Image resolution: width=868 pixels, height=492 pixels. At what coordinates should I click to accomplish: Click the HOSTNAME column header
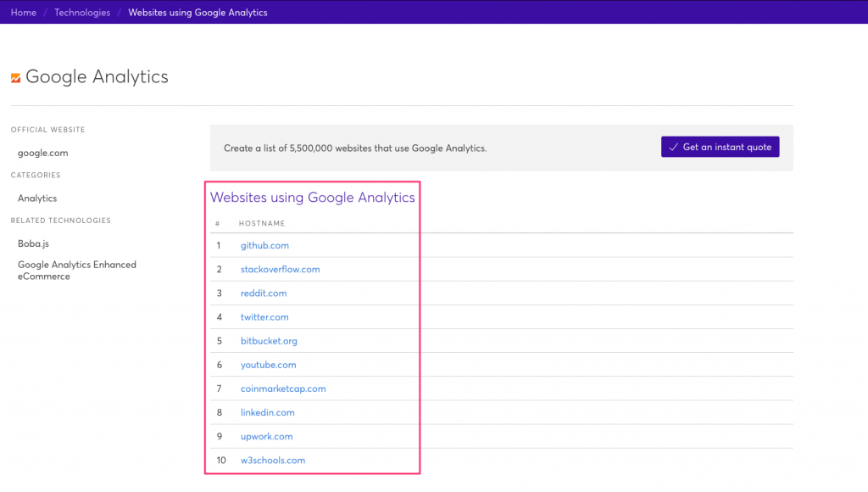coord(262,223)
